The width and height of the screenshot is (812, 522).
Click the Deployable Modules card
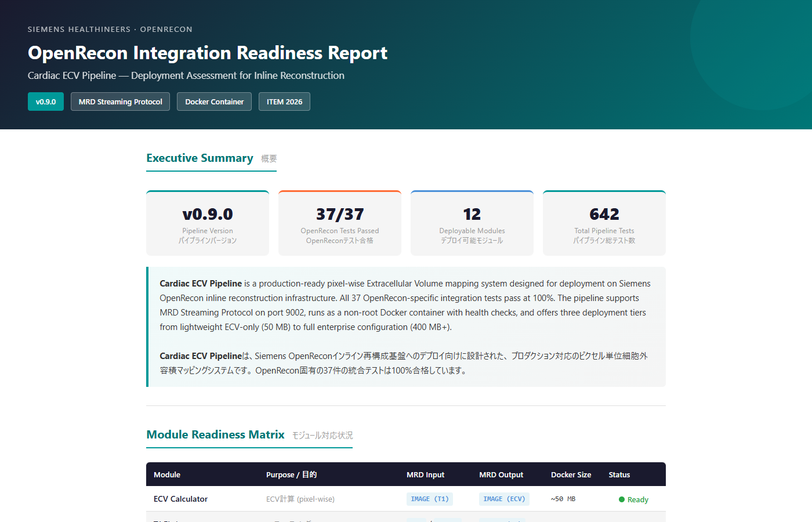[472, 223]
